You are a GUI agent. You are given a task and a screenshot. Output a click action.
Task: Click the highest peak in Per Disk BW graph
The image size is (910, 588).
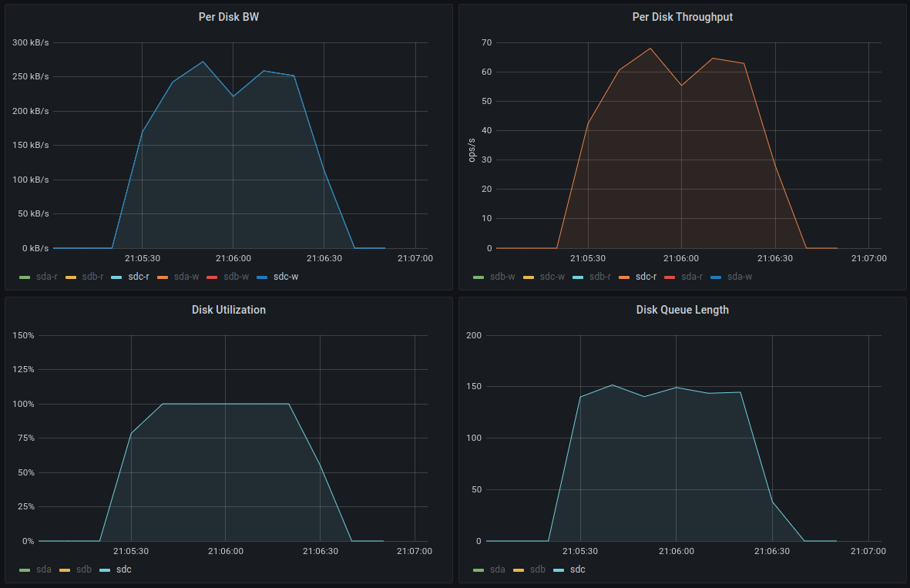tap(203, 62)
